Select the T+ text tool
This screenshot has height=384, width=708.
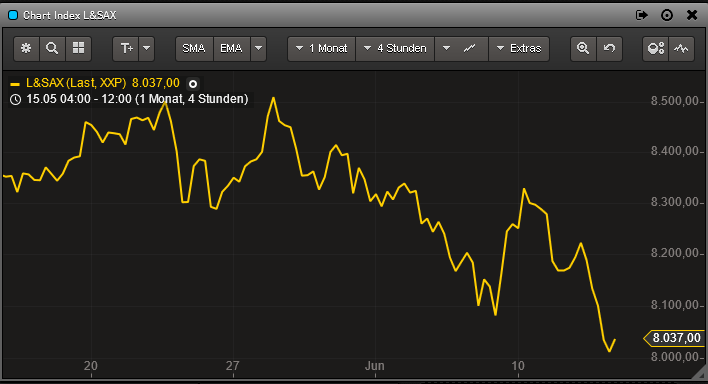tap(126, 48)
